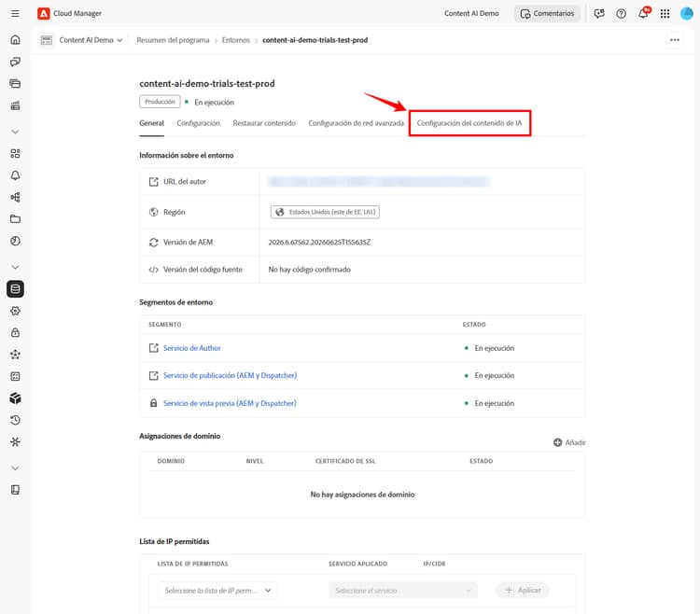Open the clock pie sidebar icon

(15, 241)
